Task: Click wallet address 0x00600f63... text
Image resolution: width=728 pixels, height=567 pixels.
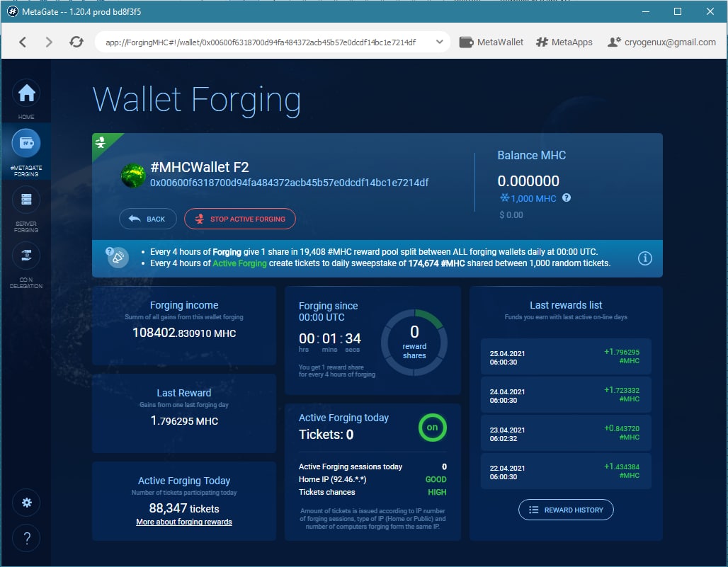Action: point(289,183)
